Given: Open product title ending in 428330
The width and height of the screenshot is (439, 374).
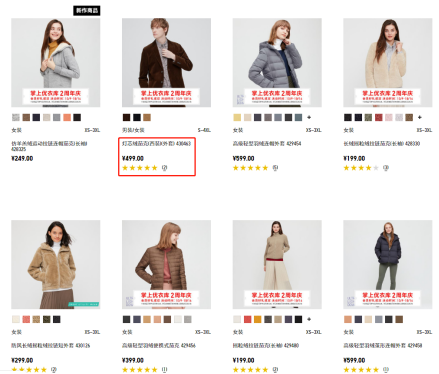Looking at the screenshot, I should tap(382, 144).
